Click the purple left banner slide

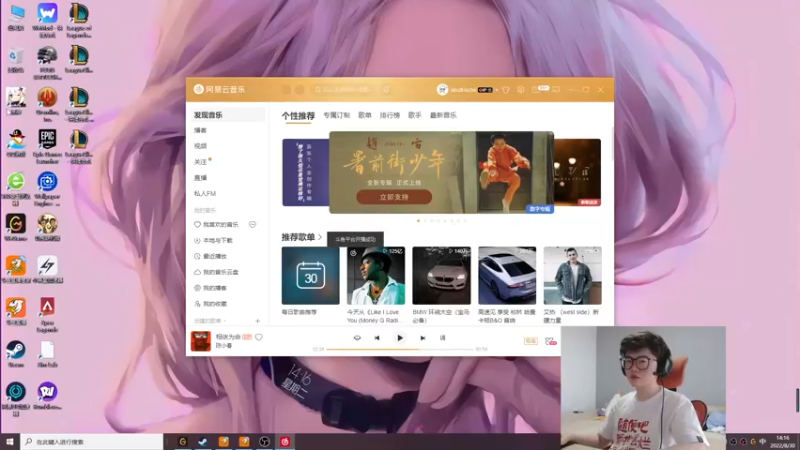[305, 172]
